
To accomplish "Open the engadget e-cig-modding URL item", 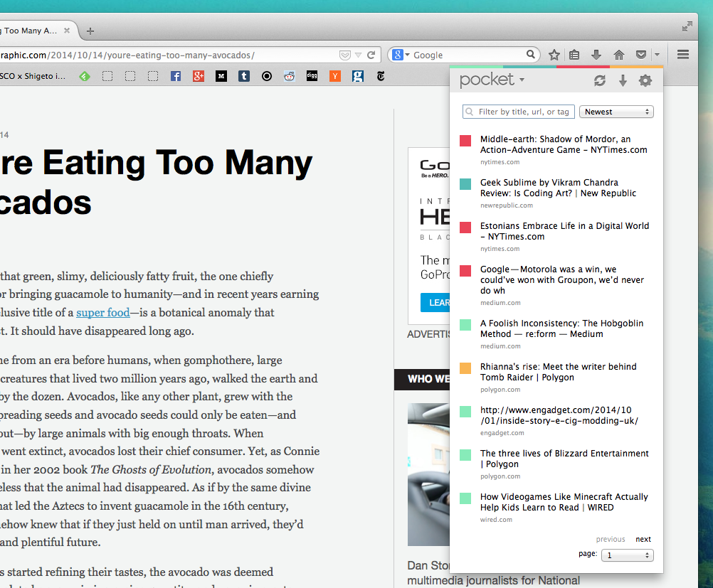I will point(559,415).
